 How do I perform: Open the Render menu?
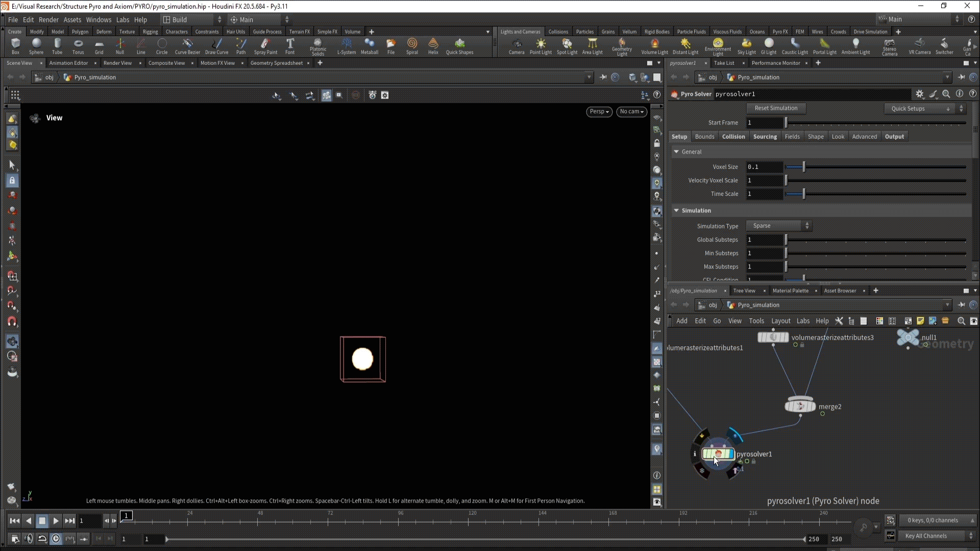click(x=48, y=20)
